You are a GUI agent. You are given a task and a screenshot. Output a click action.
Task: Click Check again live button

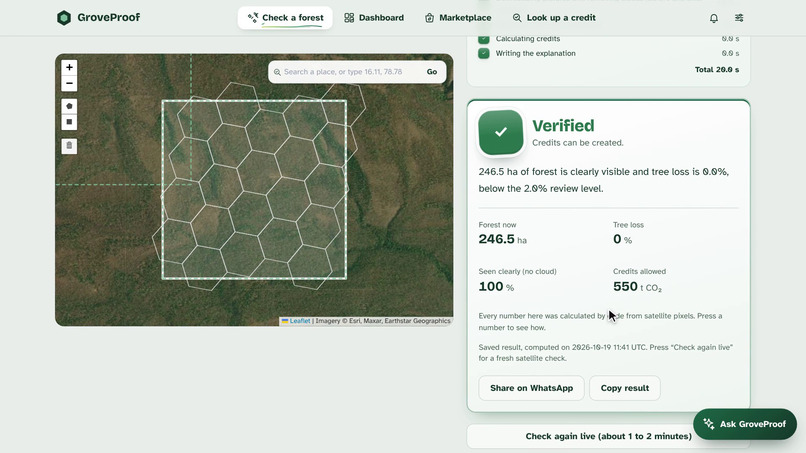tap(608, 436)
